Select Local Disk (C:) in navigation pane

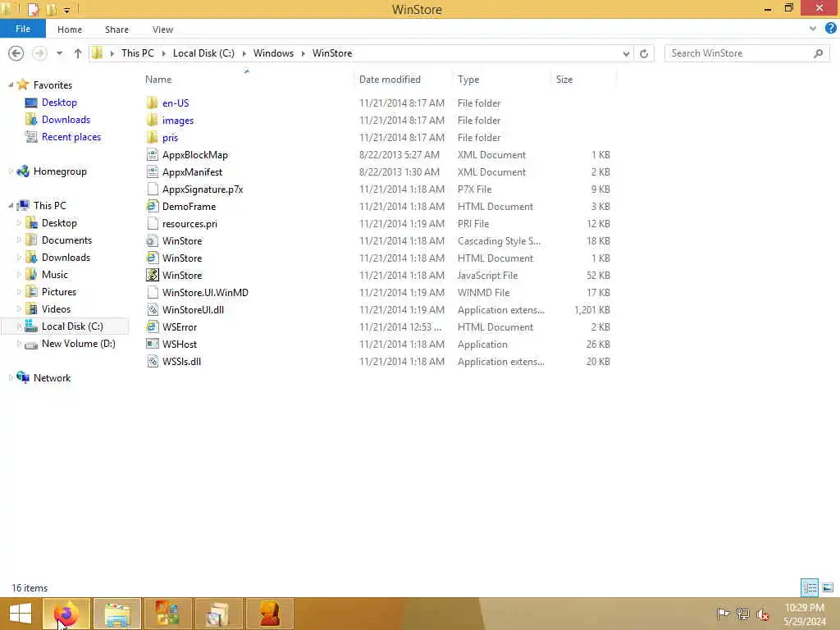click(x=72, y=326)
